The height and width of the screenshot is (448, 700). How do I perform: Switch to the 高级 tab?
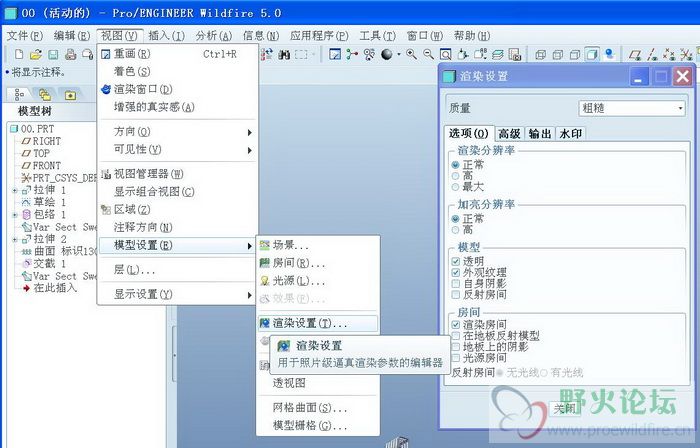(509, 134)
